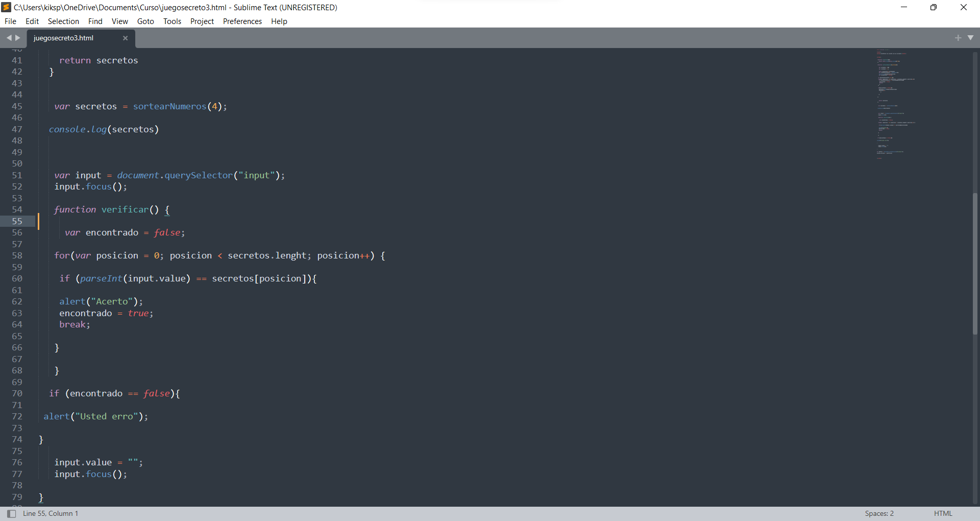Click input.focus() on line 52

tap(90, 186)
